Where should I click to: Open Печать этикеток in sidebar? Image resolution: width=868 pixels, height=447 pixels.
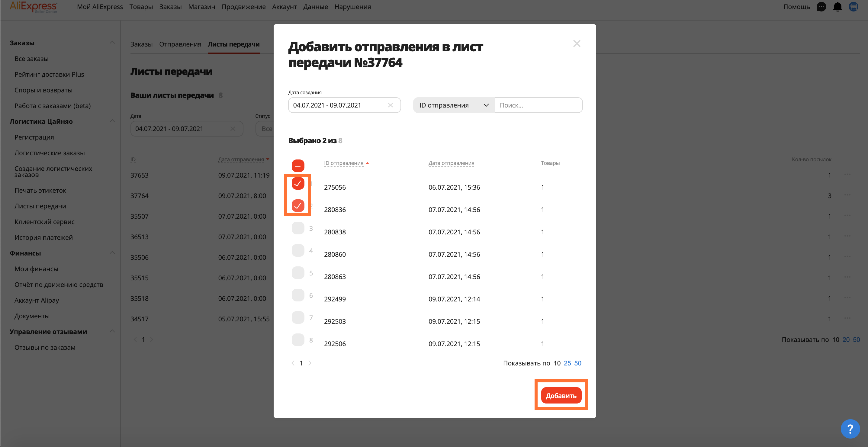(x=40, y=190)
